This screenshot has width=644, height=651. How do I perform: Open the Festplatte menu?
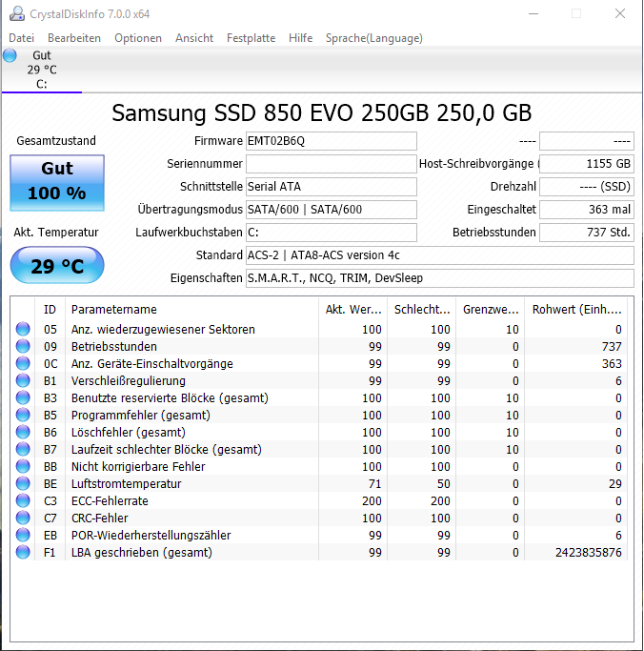(252, 38)
